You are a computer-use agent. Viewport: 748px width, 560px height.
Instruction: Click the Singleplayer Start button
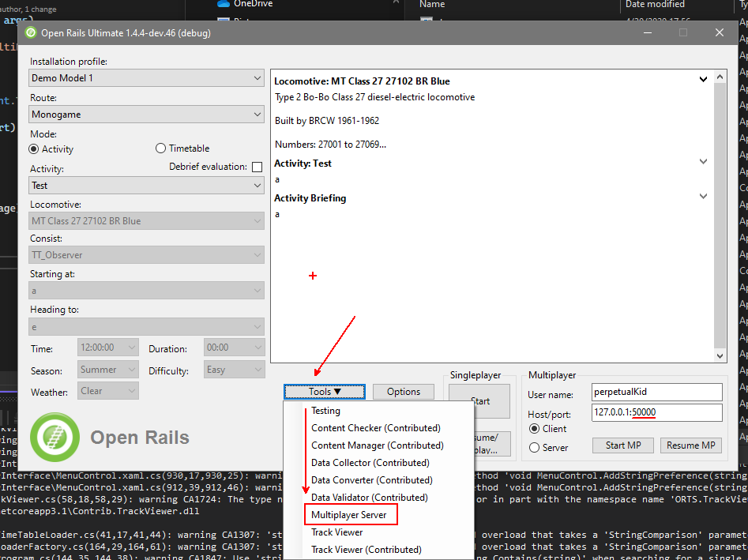pyautogui.click(x=479, y=401)
